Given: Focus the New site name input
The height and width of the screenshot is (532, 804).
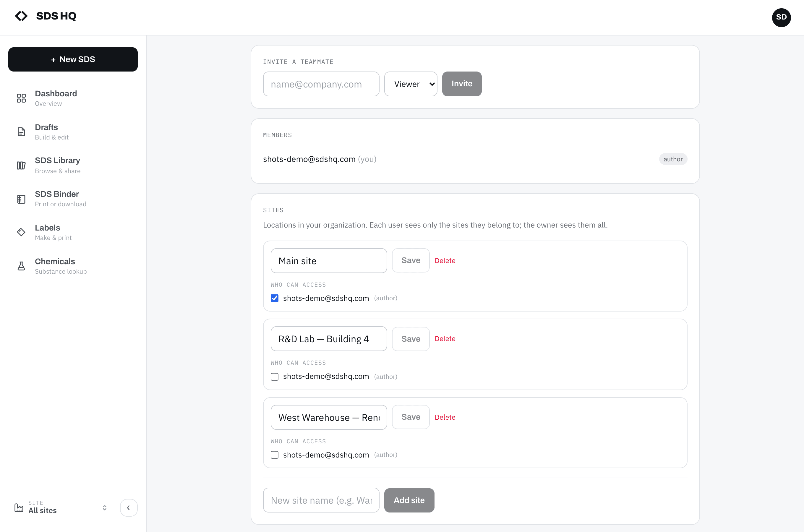Looking at the screenshot, I should (321, 500).
